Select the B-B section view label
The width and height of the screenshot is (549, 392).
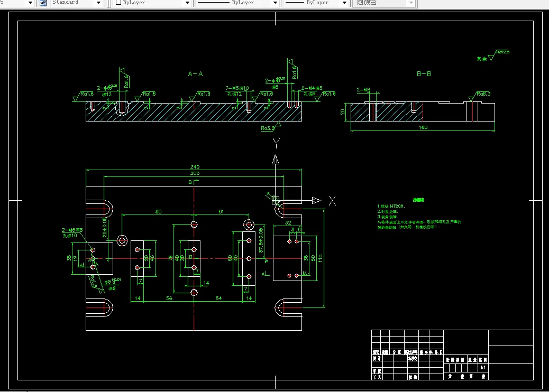tap(424, 74)
